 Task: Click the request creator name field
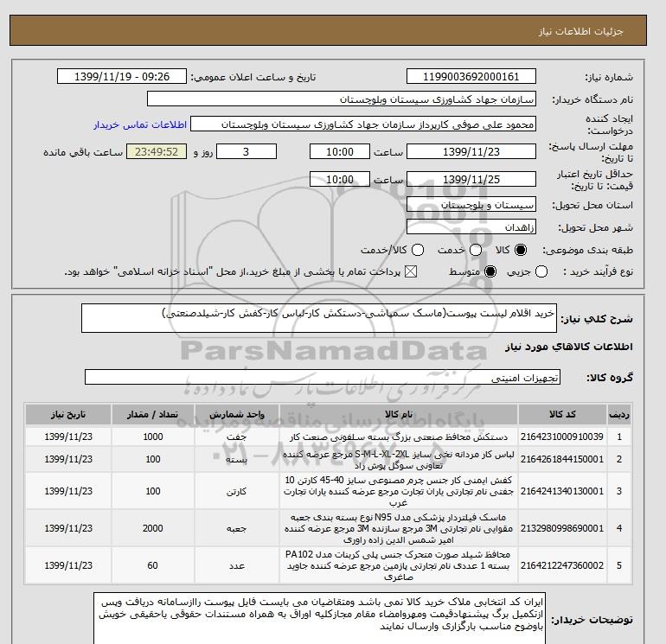point(363,124)
